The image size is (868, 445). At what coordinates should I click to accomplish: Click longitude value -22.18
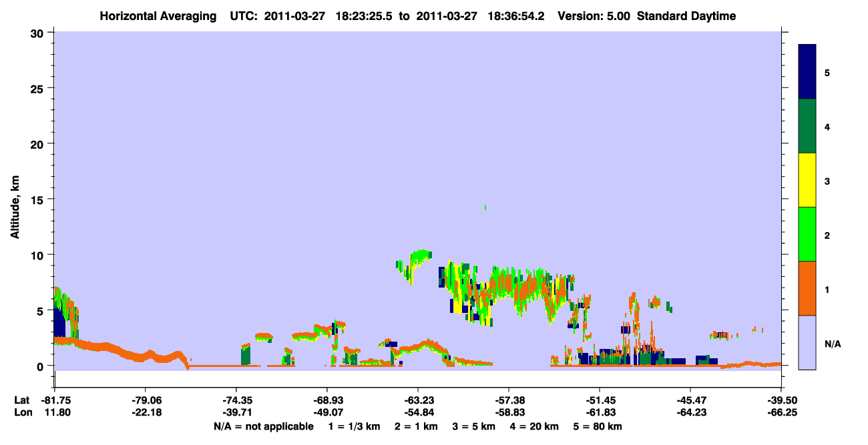coord(146,412)
